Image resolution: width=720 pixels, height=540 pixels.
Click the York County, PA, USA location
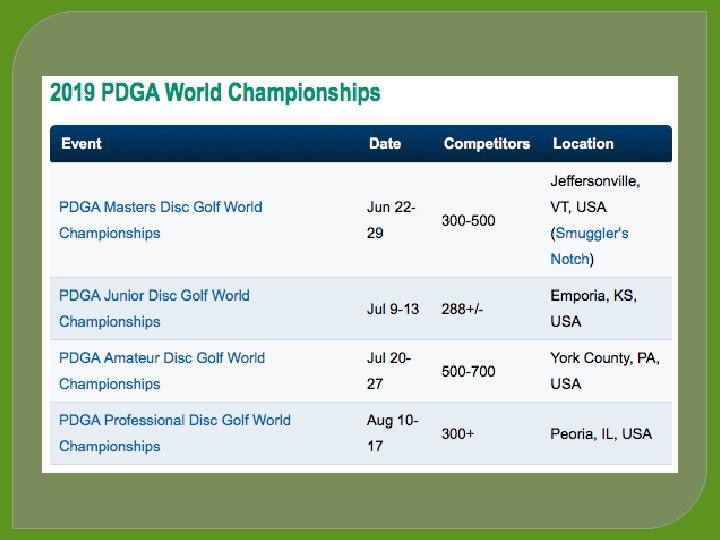point(604,370)
